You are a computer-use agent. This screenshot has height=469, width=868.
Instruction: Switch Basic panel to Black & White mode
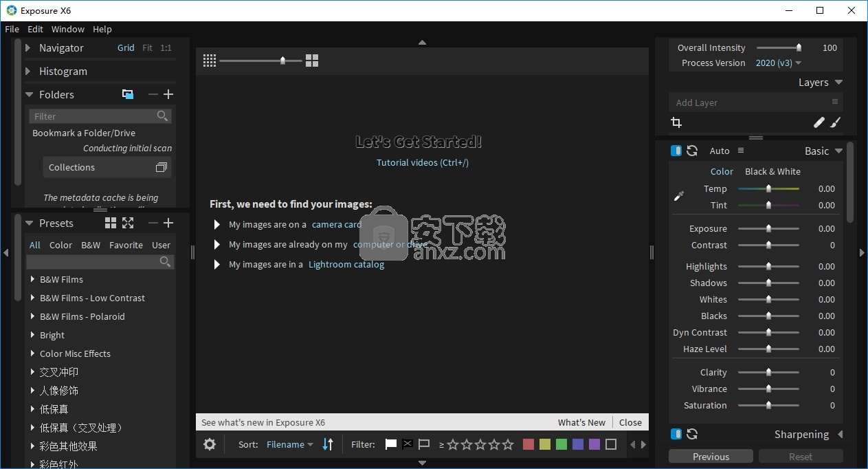pos(772,171)
